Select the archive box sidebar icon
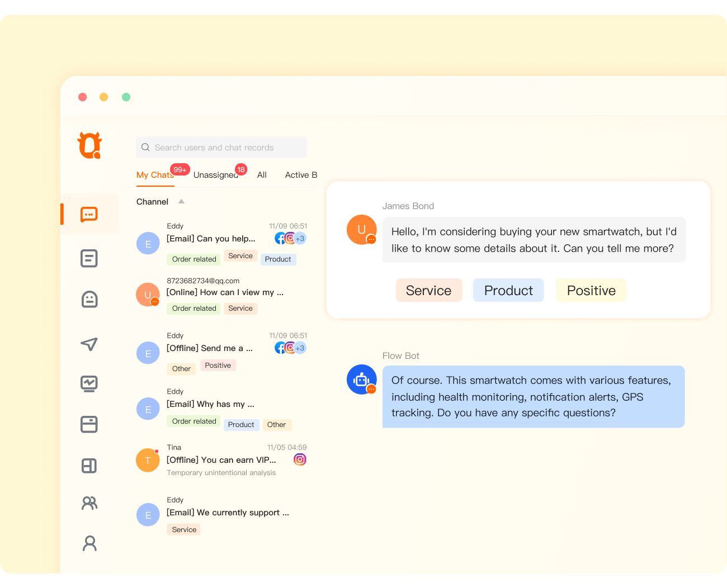The image size is (727, 588). (89, 424)
